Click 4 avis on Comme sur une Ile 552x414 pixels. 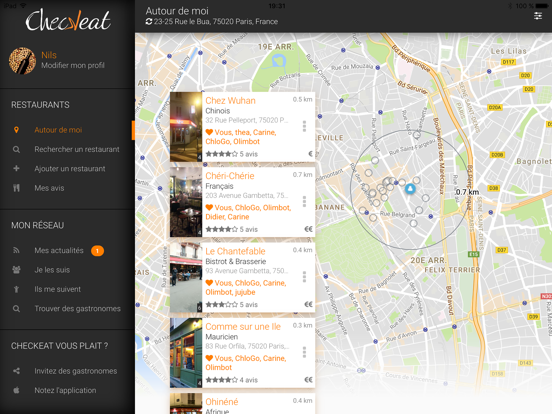tap(249, 380)
